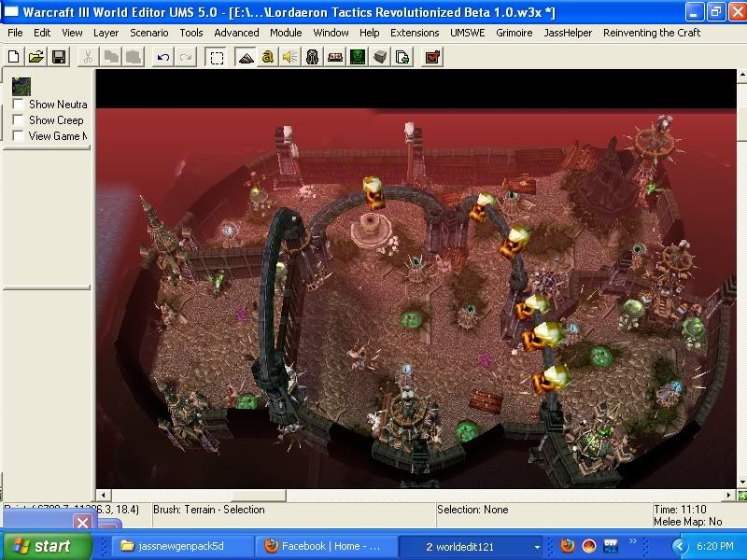Viewport: 747px width, 560px height.
Task: Open the Help menu
Action: 369,33
